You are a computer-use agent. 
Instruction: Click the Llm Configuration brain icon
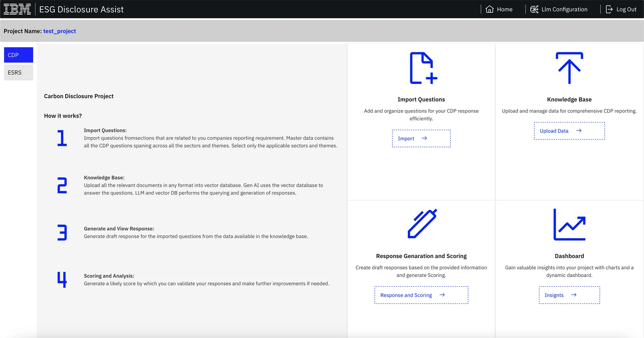click(x=534, y=9)
